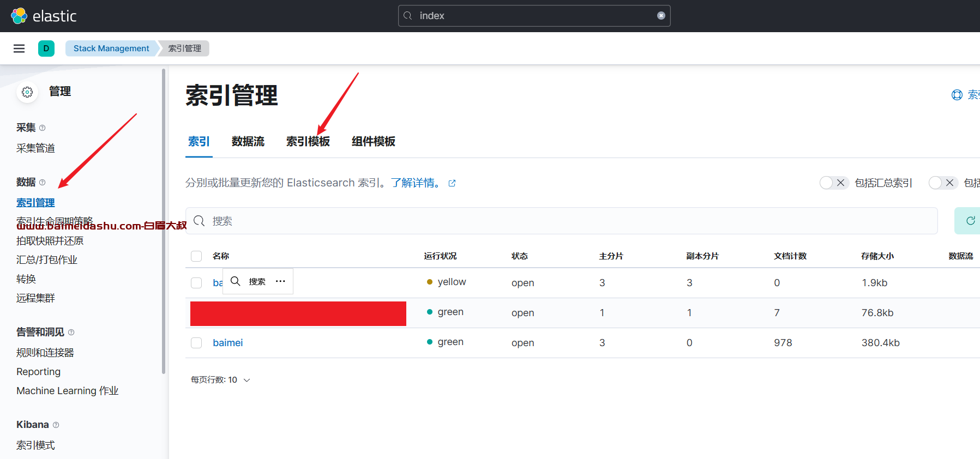
Task: Open 汇总/打包作业 in sidebar
Action: point(47,260)
